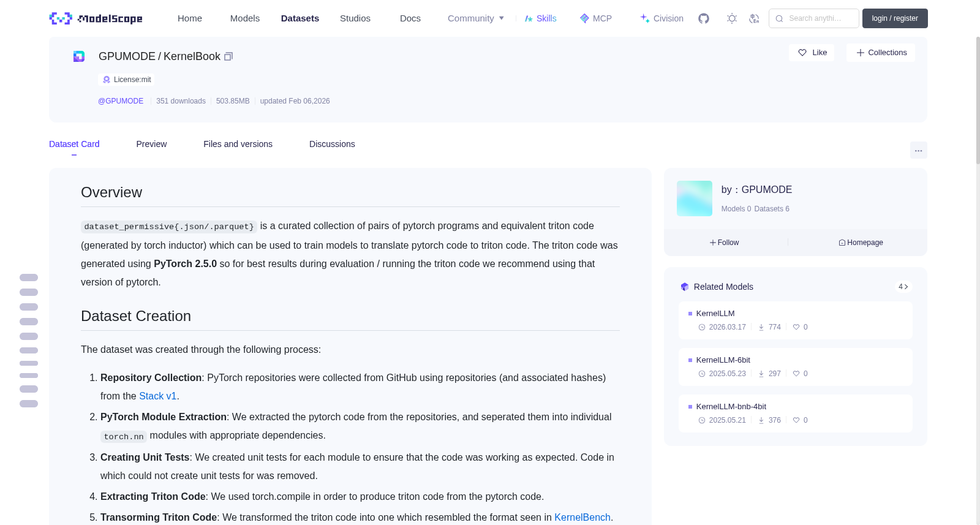
Task: Click download icon in KernelLLM row
Action: [x=761, y=327]
